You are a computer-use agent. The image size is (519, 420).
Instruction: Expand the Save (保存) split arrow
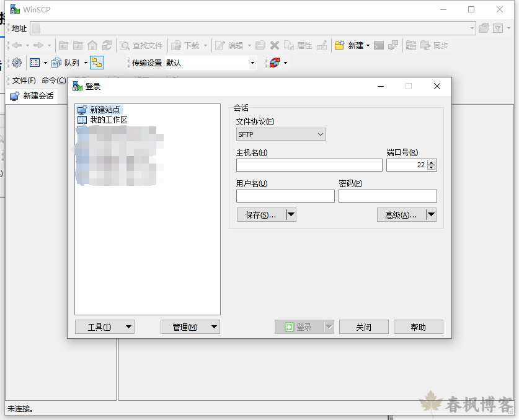click(x=291, y=214)
